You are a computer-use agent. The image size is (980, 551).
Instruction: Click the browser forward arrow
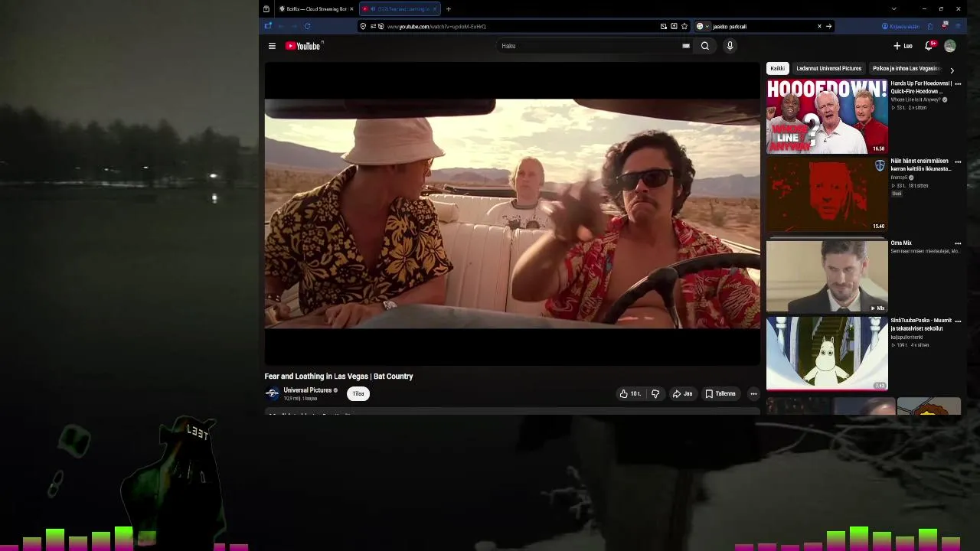pyautogui.click(x=294, y=26)
